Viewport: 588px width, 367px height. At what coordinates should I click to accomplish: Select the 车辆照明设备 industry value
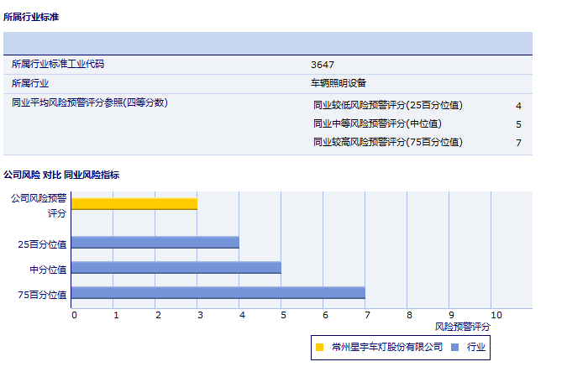coord(338,83)
